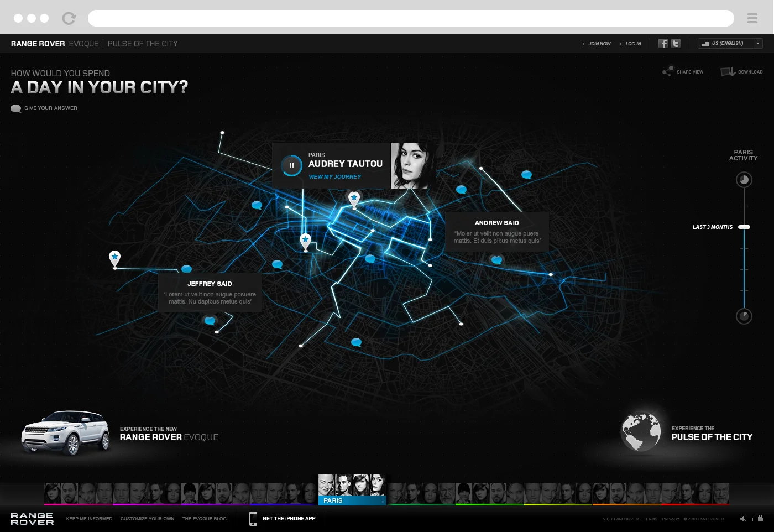The width and height of the screenshot is (774, 532).
Task: Mute the site sound with the speaker icon
Action: click(x=743, y=519)
